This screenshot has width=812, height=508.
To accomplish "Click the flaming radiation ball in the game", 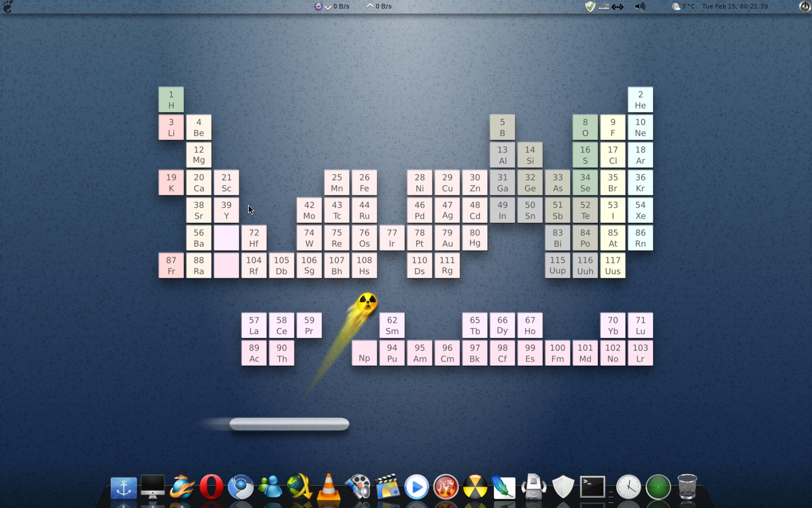I will pyautogui.click(x=368, y=303).
